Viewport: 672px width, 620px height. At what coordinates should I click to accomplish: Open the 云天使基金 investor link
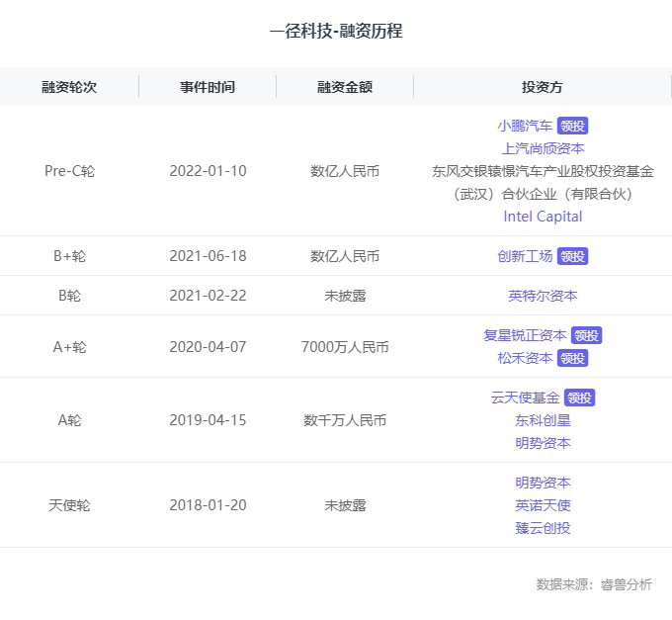coord(525,398)
